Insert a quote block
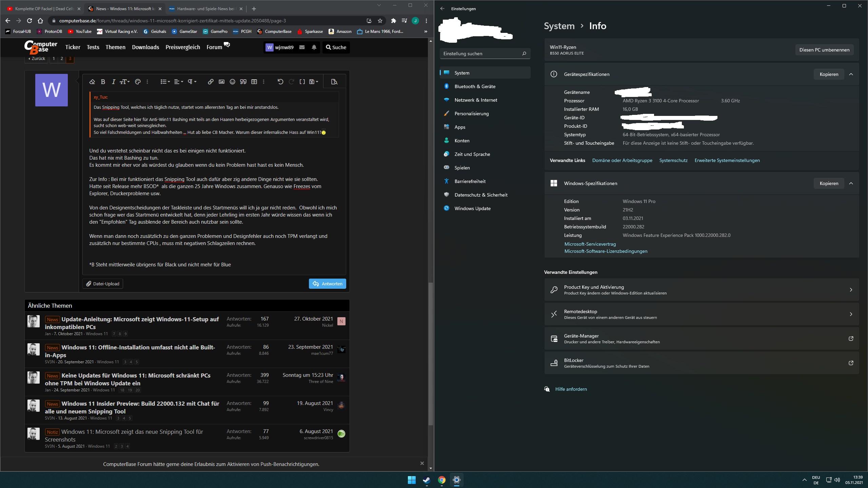The width and height of the screenshot is (868, 488). (x=243, y=82)
